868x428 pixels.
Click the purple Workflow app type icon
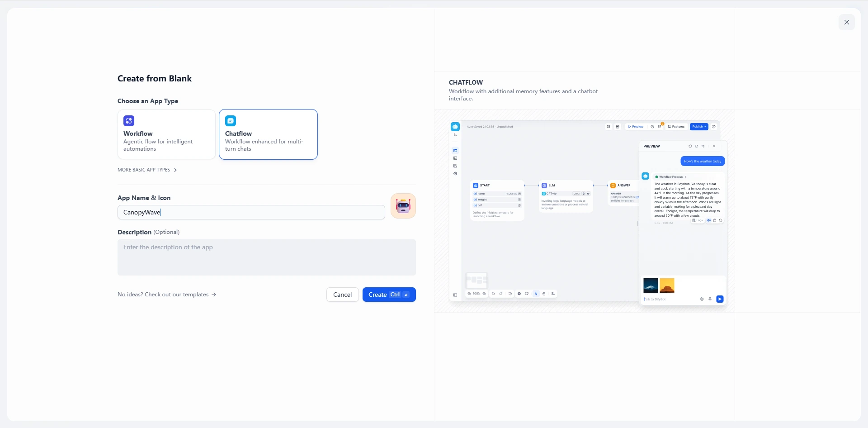pos(129,121)
